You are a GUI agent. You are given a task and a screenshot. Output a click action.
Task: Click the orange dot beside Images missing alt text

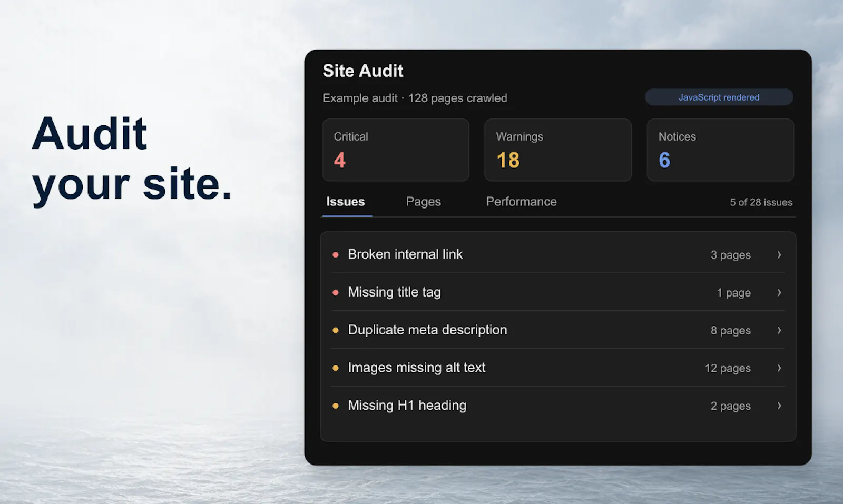coord(336,368)
